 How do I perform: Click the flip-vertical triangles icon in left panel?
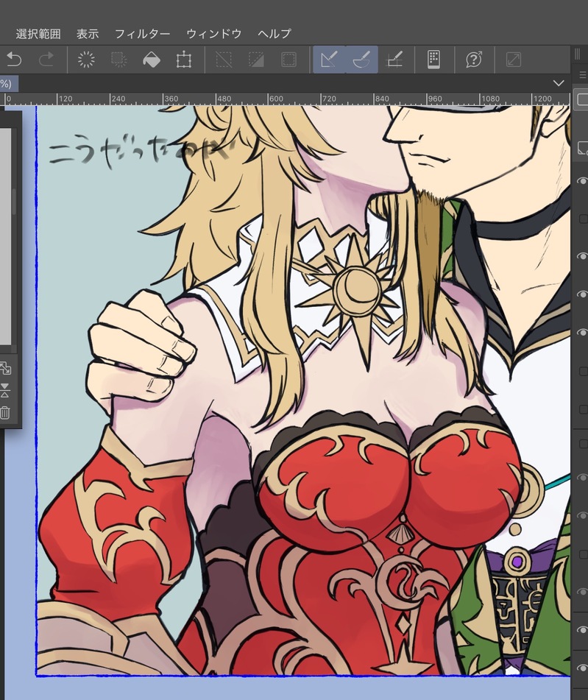pyautogui.click(x=5, y=390)
